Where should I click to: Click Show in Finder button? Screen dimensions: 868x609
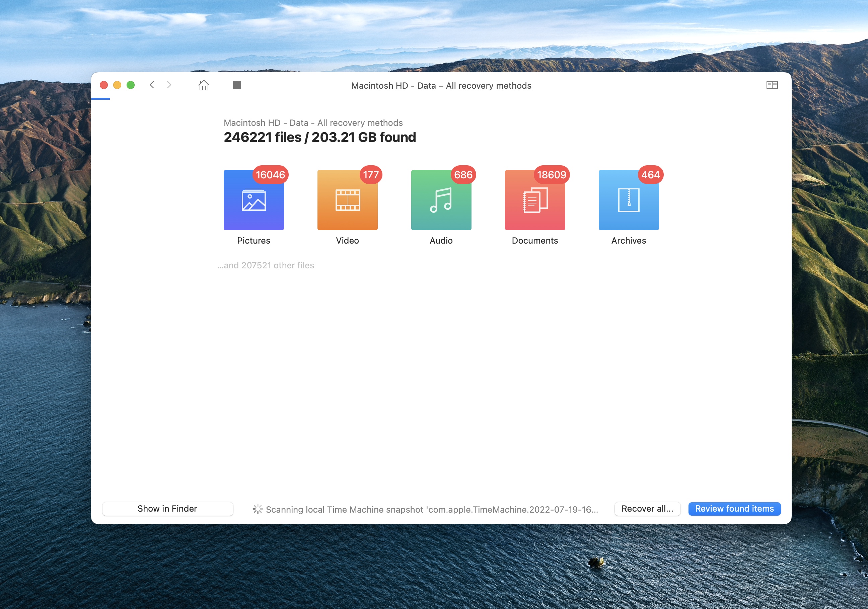(167, 509)
